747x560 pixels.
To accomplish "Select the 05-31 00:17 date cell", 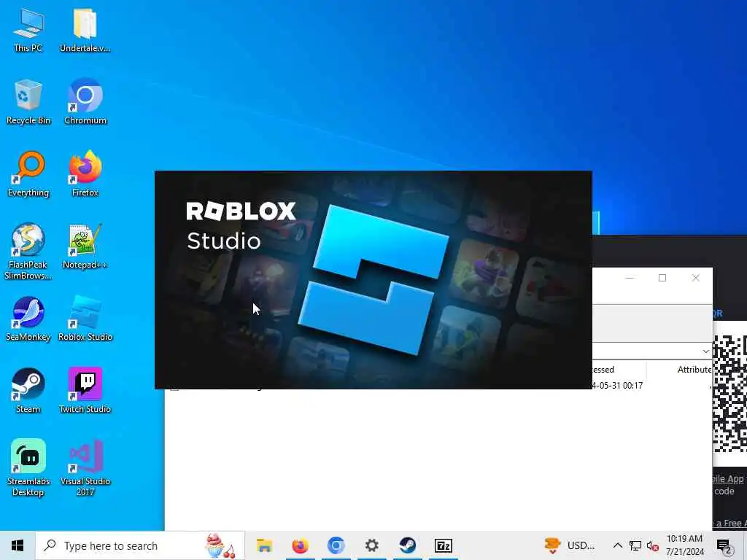I will pyautogui.click(x=617, y=386).
